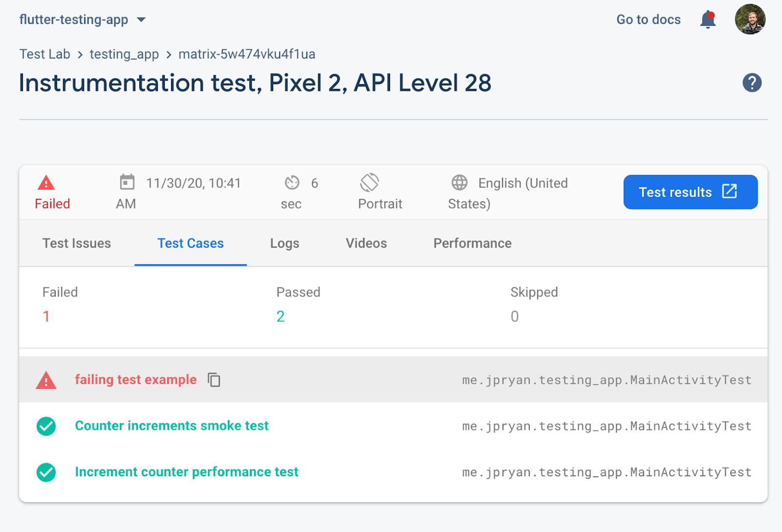This screenshot has height=532, width=782.
Task: Open the failing test example details
Action: point(136,379)
